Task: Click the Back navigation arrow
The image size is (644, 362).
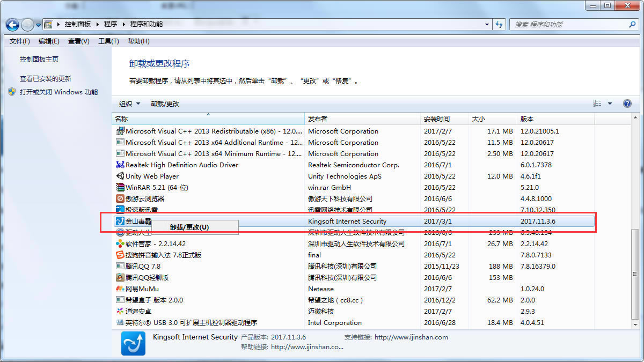Action: 12,25
